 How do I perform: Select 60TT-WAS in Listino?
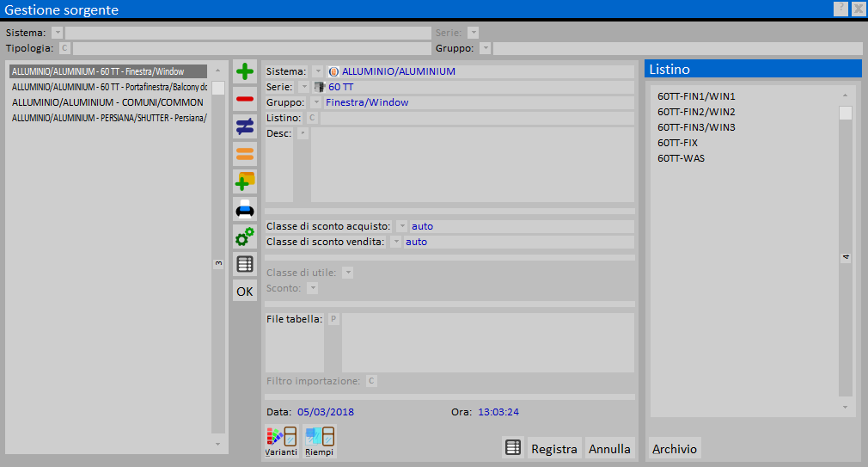681,158
